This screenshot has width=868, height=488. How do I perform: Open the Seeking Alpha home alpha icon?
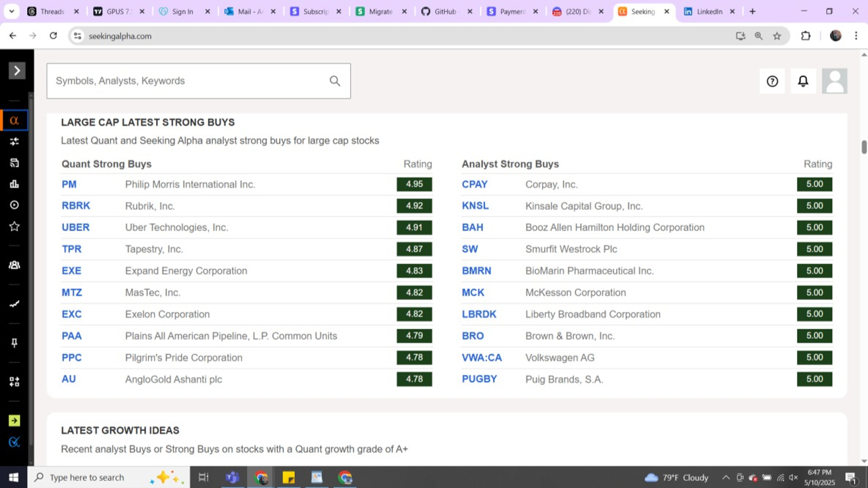(14, 120)
